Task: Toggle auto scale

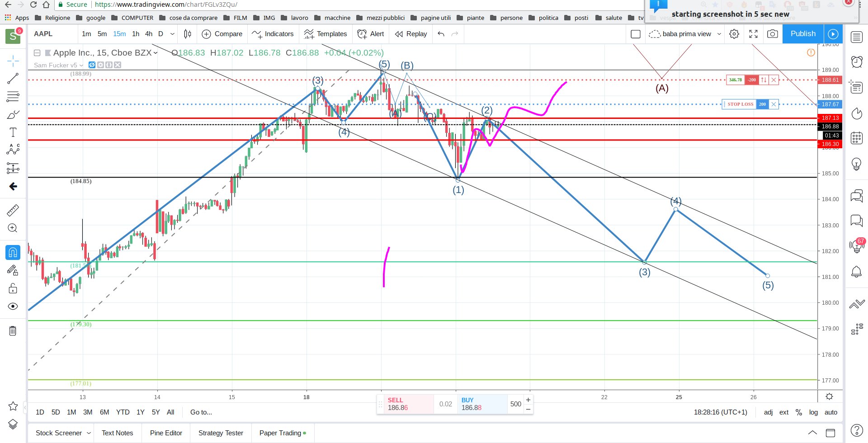Action: pyautogui.click(x=831, y=412)
